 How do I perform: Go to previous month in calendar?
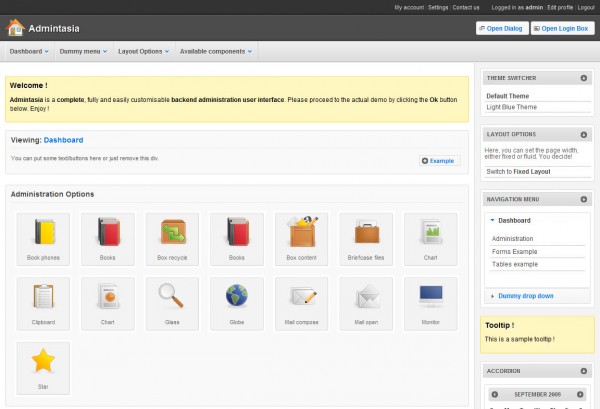(495, 394)
